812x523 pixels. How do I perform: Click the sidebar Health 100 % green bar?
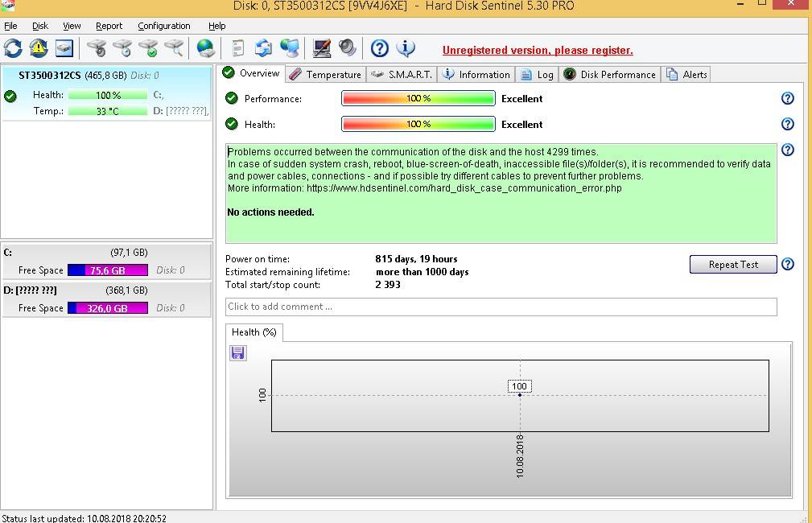[x=108, y=95]
